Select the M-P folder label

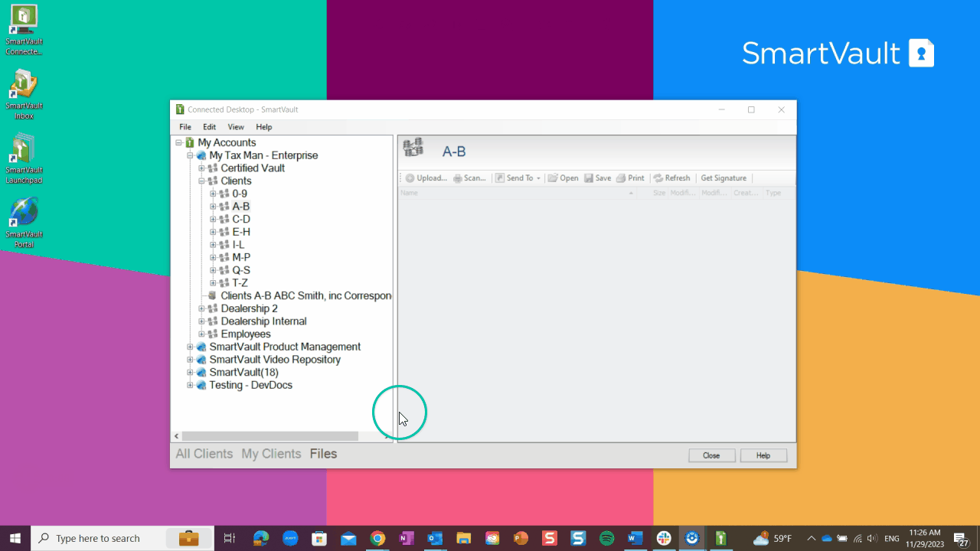point(241,257)
